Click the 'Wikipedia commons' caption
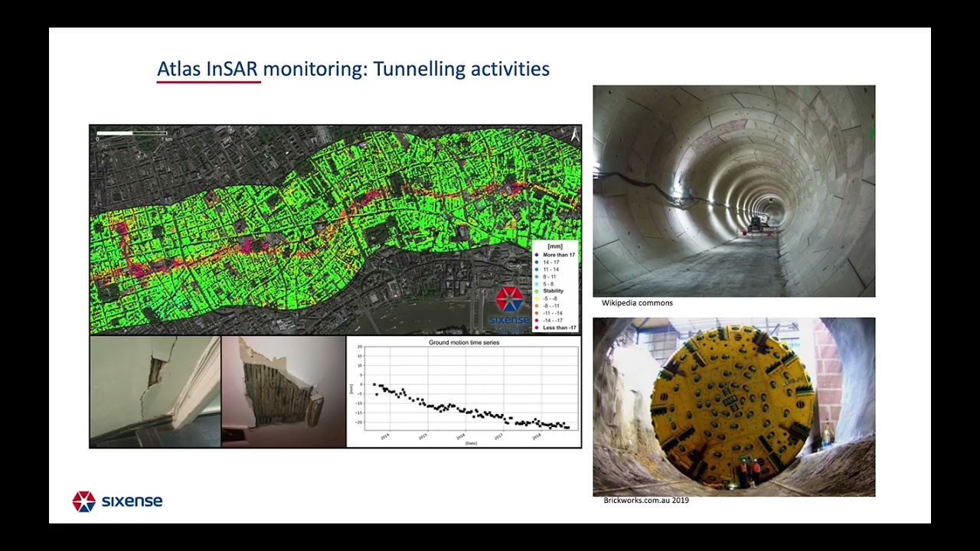 [637, 303]
